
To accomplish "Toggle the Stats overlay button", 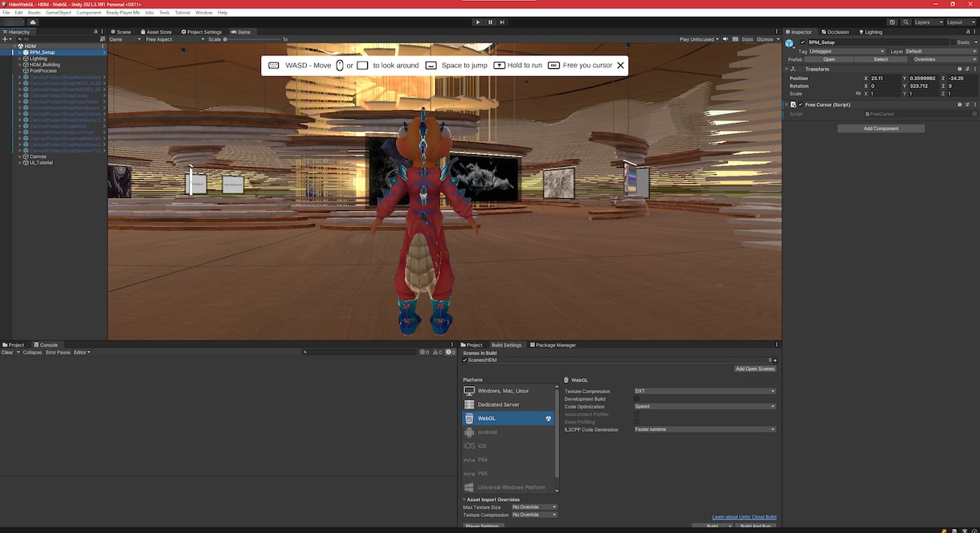I will click(x=747, y=39).
